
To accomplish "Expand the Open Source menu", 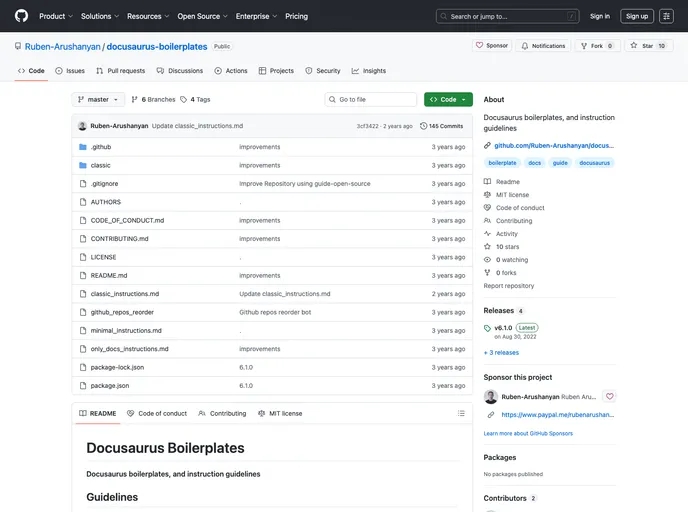I will pos(202,16).
